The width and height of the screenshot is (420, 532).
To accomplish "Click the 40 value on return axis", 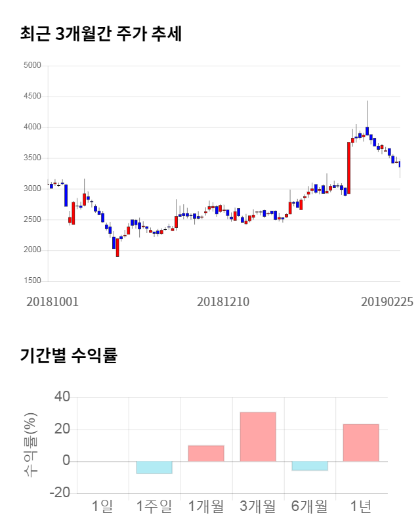I will (62, 397).
